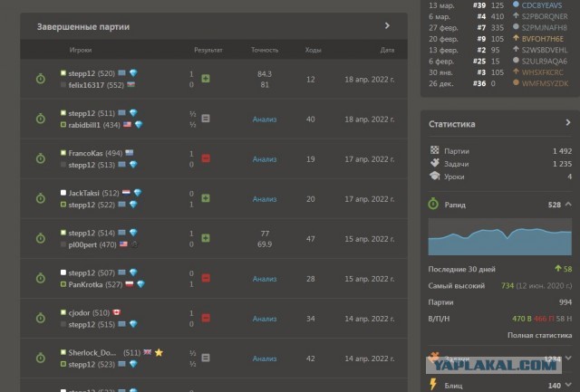Screen dimensions: 580x392
Task: Open player rabidbill1 profile
Action: (x=84, y=125)
